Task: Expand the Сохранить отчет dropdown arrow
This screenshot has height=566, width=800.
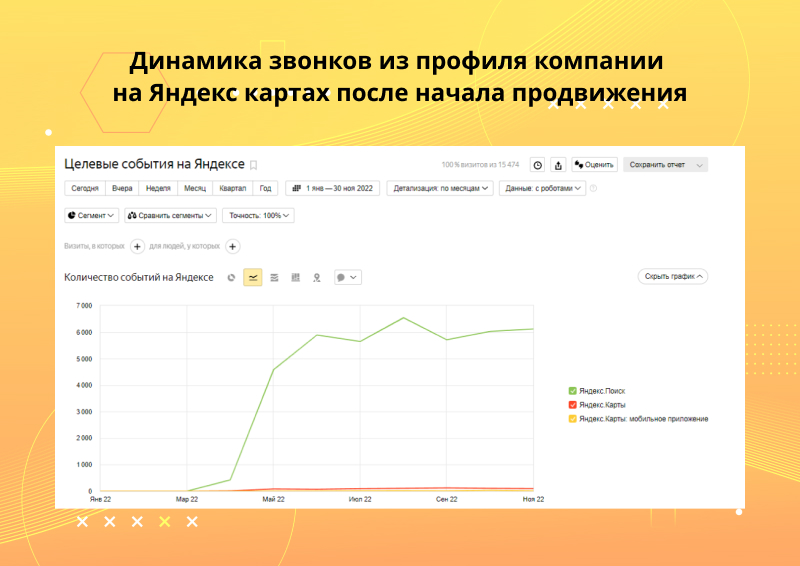Action: (700, 165)
